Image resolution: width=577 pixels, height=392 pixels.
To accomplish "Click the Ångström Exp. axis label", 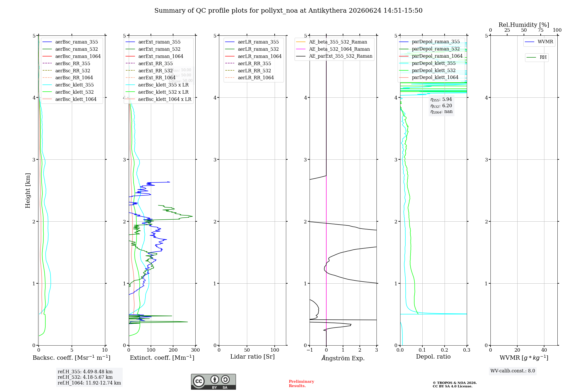I will (x=343, y=358).
